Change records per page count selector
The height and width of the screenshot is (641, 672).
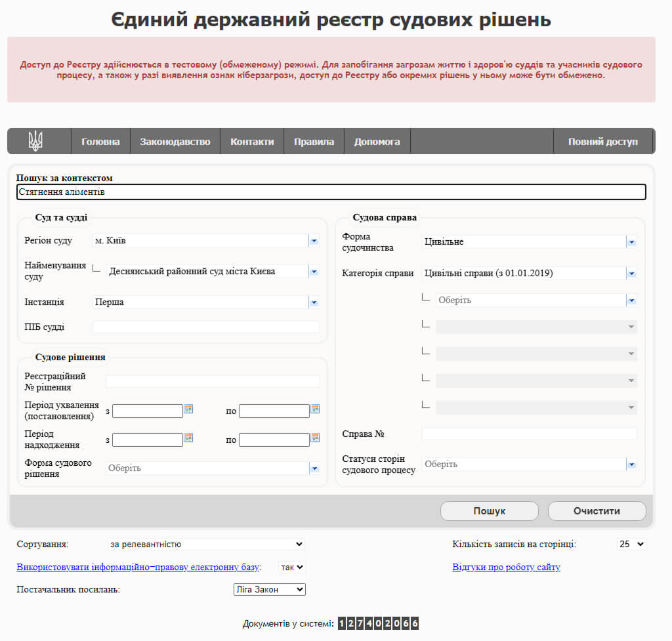pos(632,544)
